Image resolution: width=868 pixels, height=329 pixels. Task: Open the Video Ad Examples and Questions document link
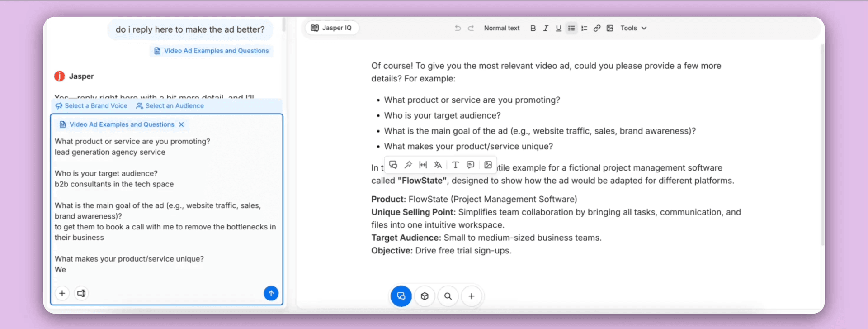pyautogui.click(x=212, y=51)
